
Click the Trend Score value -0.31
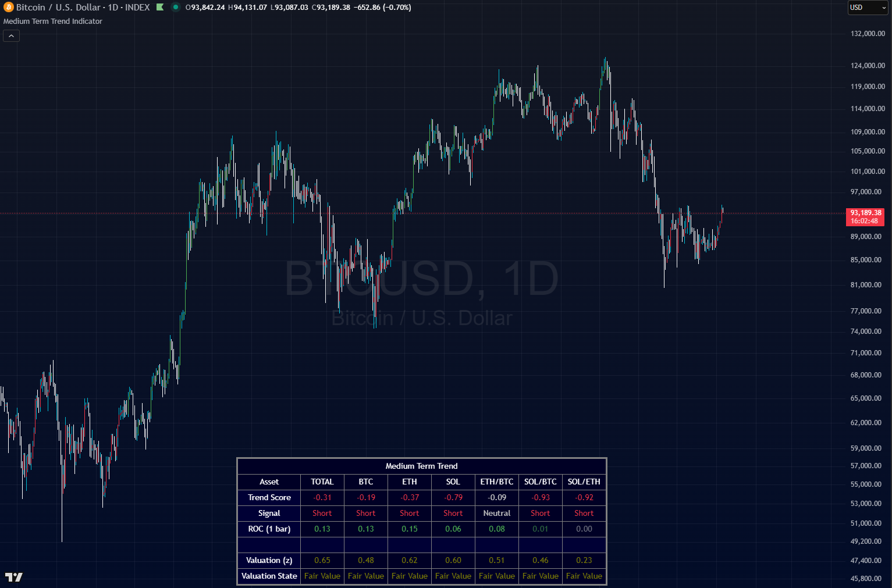click(x=322, y=497)
